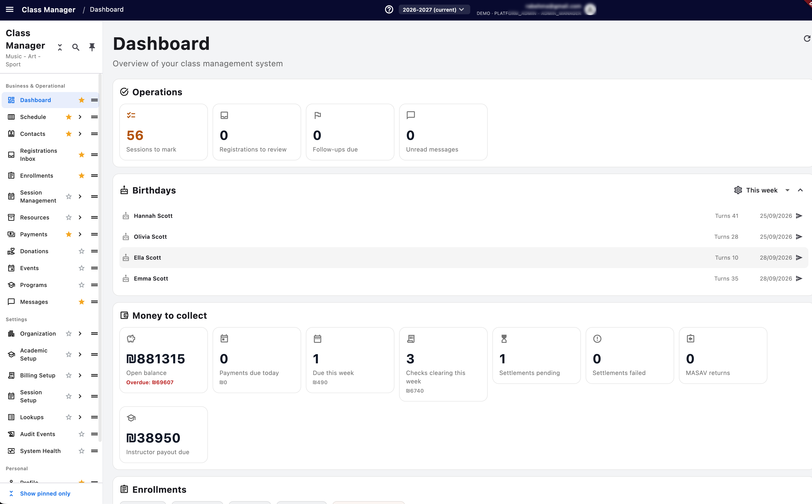The image size is (812, 504).
Task: Collapse the Birthdays section
Action: tap(800, 190)
